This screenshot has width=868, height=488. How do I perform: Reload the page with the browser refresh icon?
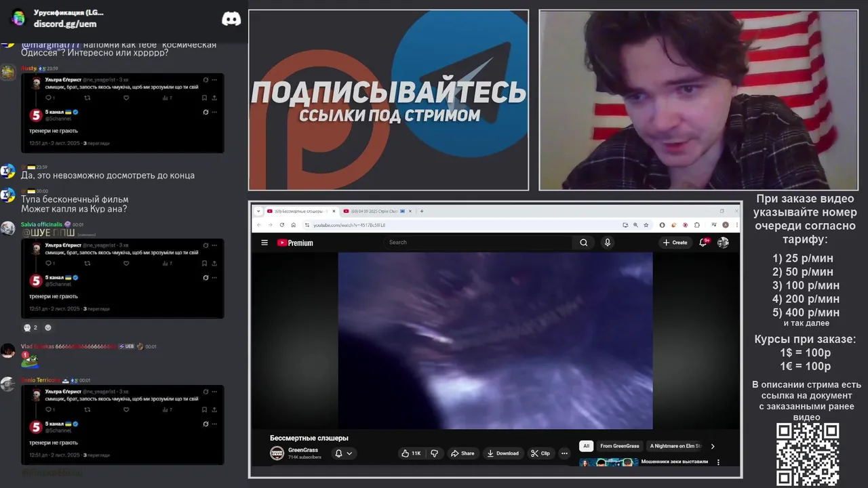pos(281,225)
